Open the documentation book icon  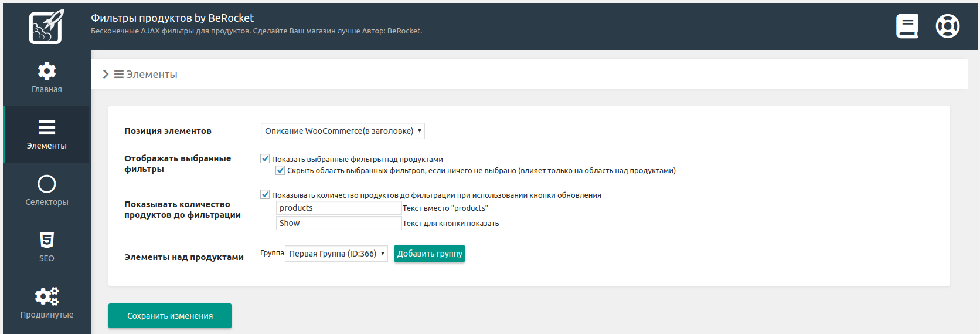[x=907, y=26]
